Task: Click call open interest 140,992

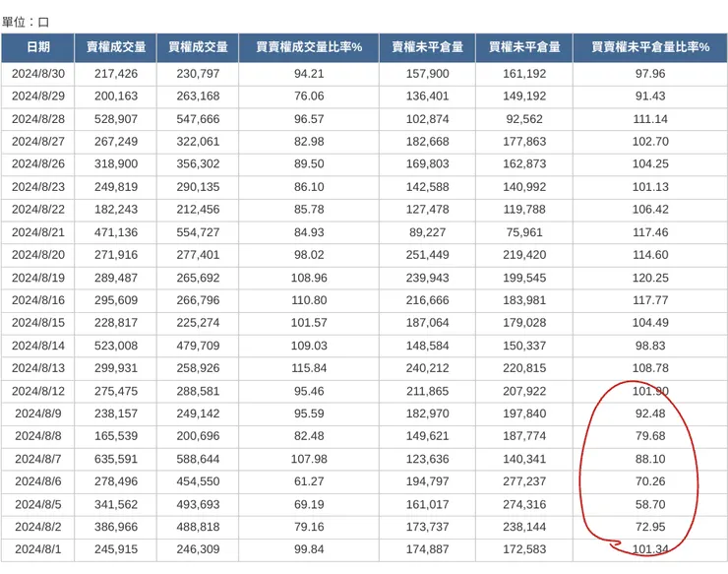Action: (524, 187)
